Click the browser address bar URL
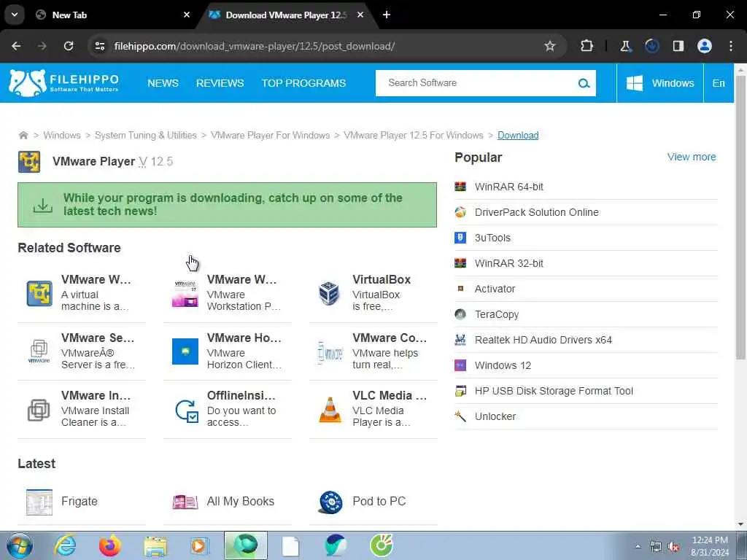The image size is (747, 560). click(x=255, y=46)
